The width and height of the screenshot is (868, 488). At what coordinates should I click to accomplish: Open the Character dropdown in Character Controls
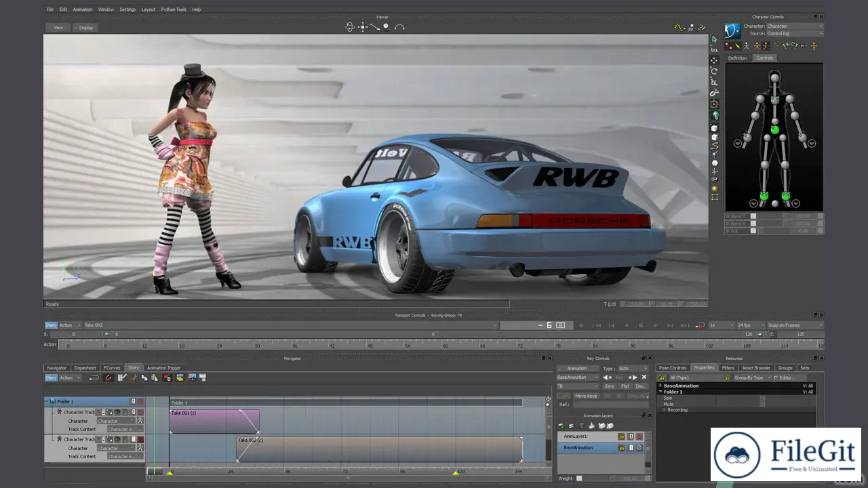tap(795, 26)
